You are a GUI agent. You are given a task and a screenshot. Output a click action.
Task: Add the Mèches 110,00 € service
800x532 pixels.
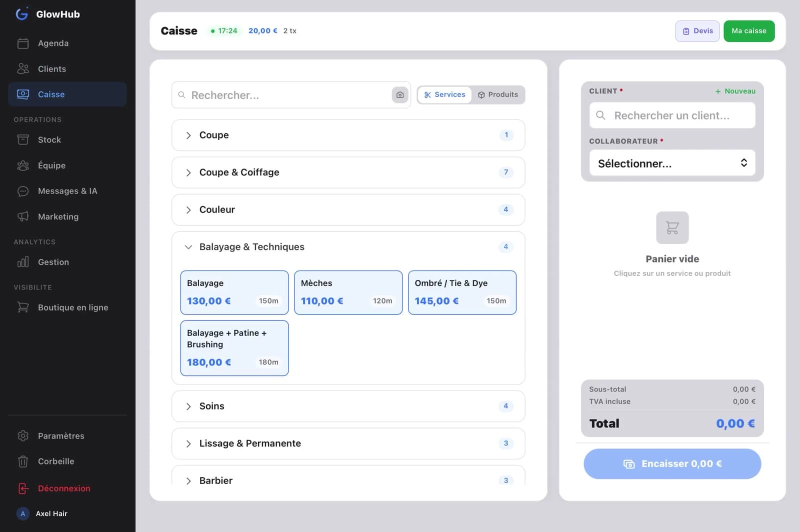[348, 292]
